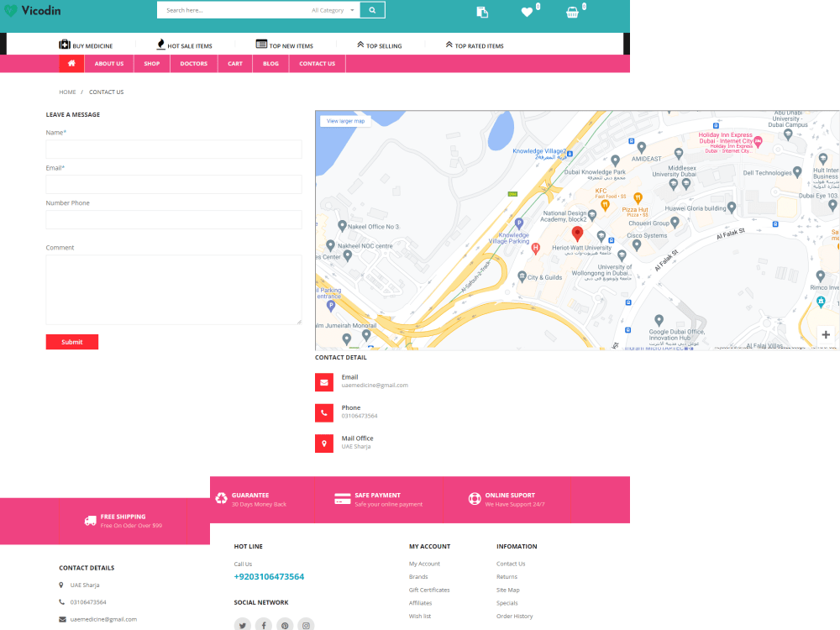Viewport: 840px width, 630px height.
Task: Click hotline number +9203106473564
Action: point(269,576)
